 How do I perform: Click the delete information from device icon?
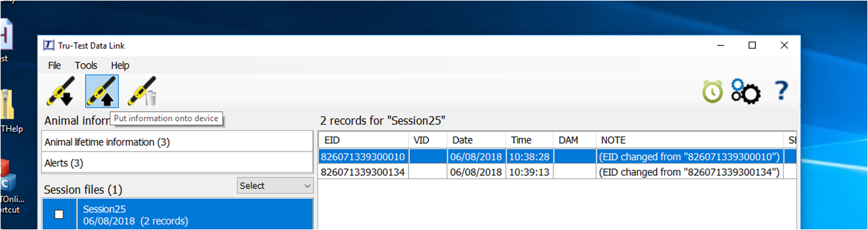pos(142,91)
